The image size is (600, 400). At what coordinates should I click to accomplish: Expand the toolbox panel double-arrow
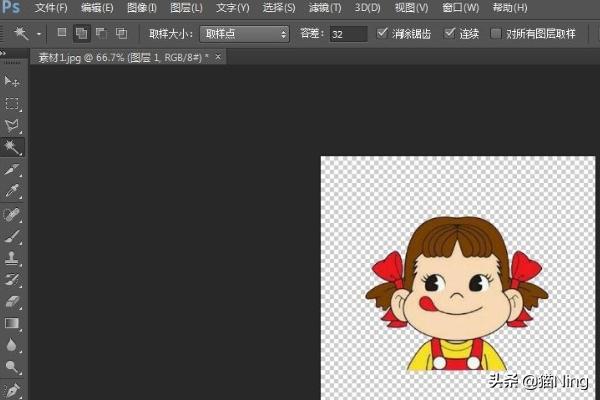click(x=3, y=53)
